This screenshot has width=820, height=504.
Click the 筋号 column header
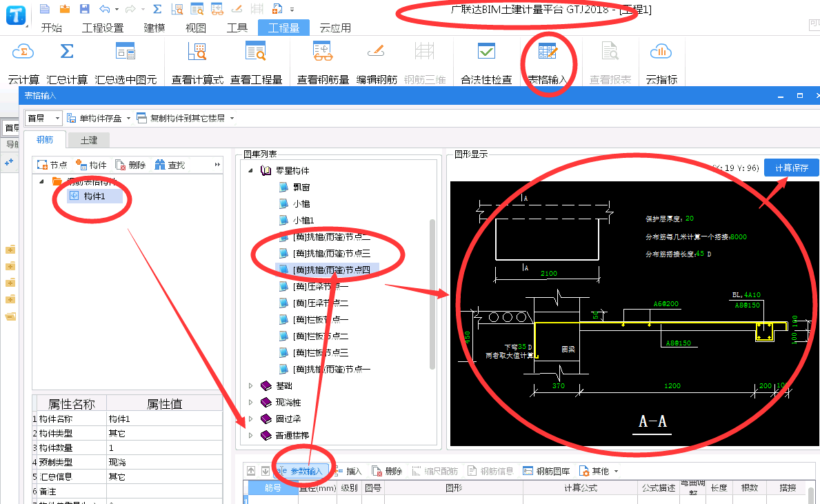coord(272,487)
